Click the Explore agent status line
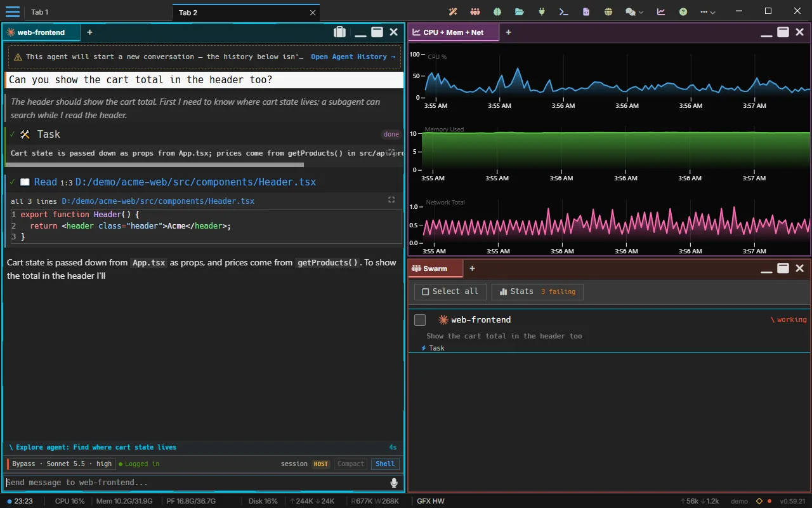Screen dimensions: 812x508 click(x=203, y=447)
